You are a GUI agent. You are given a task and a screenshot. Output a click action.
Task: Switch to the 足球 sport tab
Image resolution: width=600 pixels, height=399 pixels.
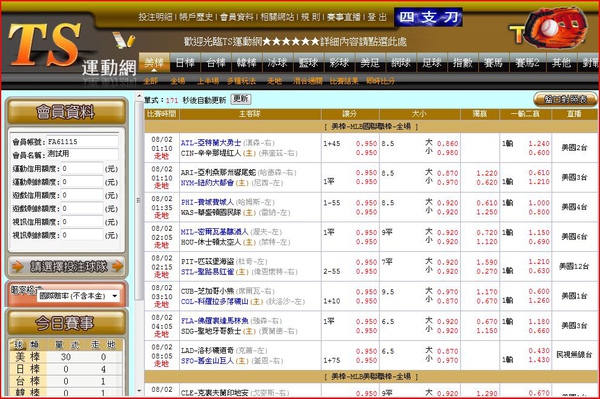click(432, 62)
